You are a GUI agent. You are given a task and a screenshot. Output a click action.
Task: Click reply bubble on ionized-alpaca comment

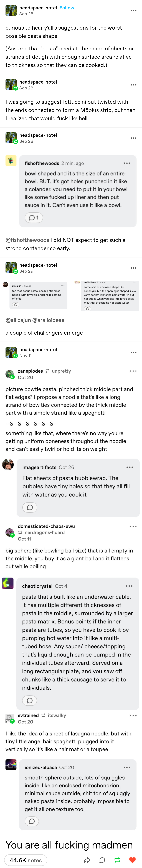tap(32, 821)
